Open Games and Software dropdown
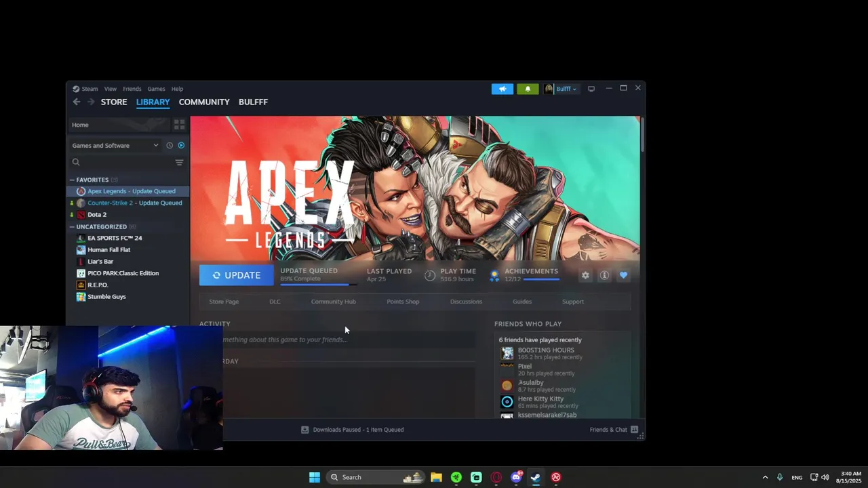868x488 pixels. coord(115,145)
